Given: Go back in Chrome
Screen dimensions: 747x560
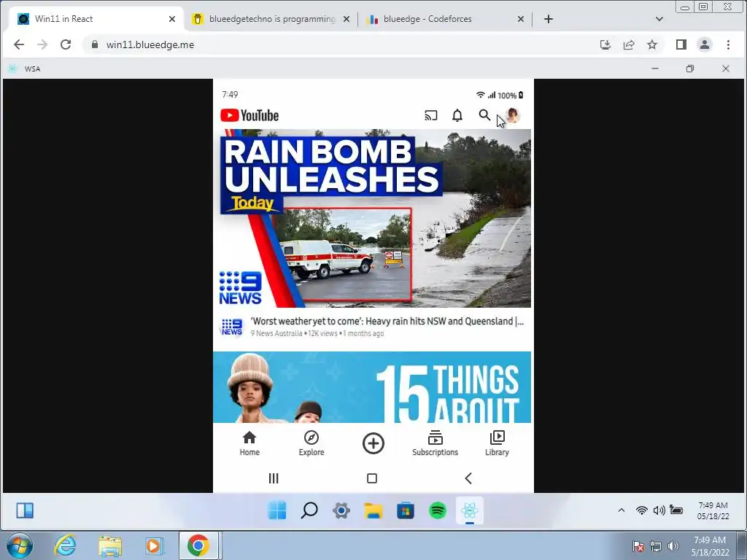Looking at the screenshot, I should (x=18, y=44).
